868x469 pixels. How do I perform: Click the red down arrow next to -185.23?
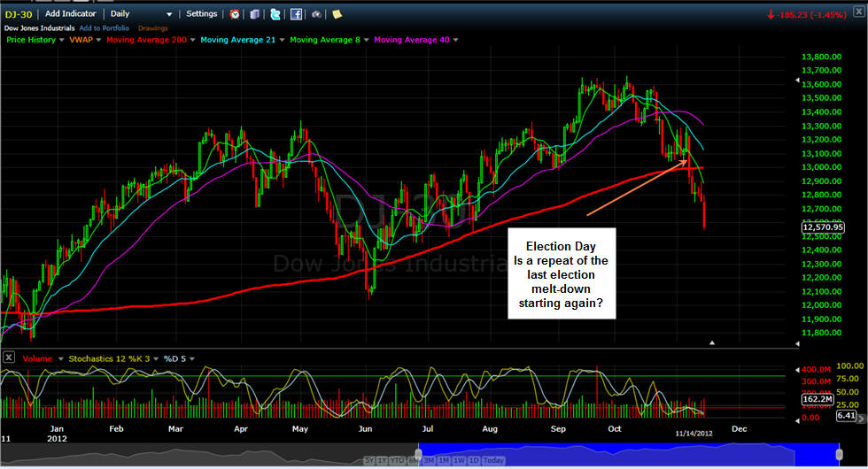pyautogui.click(x=771, y=15)
